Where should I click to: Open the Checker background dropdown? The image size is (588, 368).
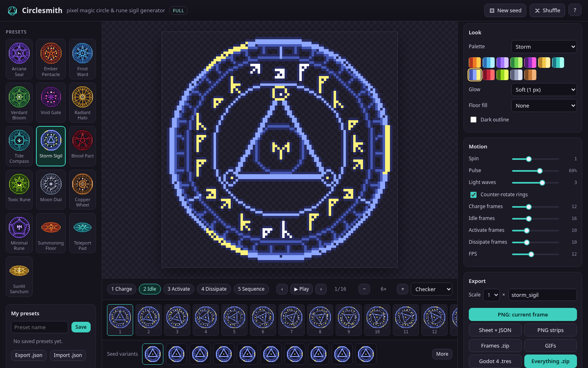coord(432,289)
